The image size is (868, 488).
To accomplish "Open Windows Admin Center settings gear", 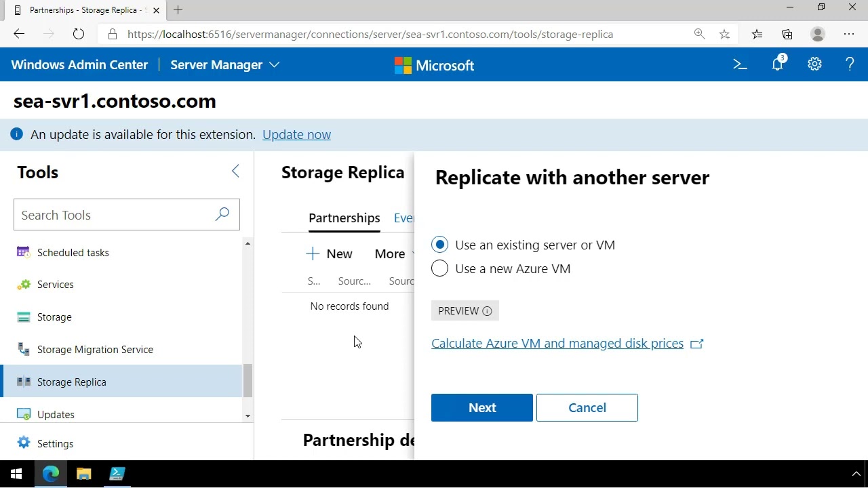I will point(814,64).
